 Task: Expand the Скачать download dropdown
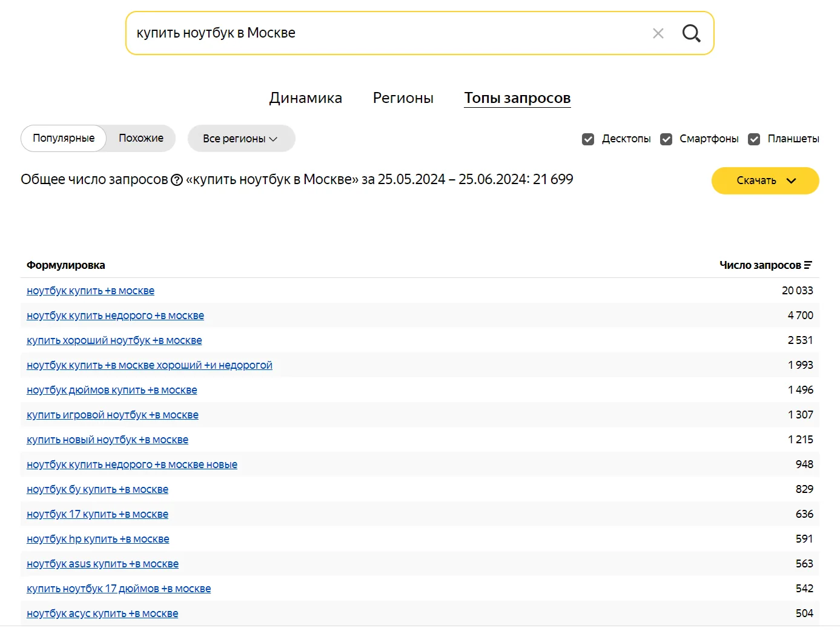765,180
